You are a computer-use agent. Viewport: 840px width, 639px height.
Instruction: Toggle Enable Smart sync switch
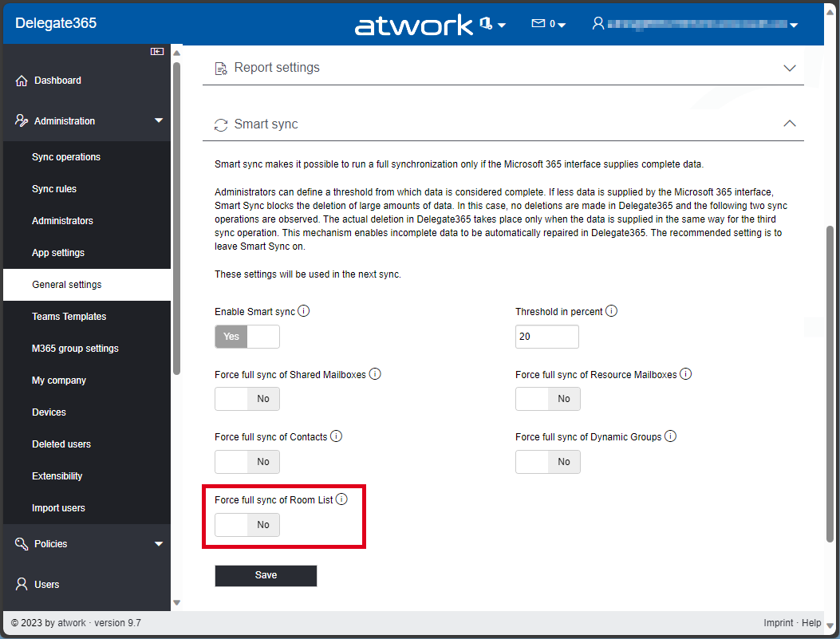click(247, 337)
